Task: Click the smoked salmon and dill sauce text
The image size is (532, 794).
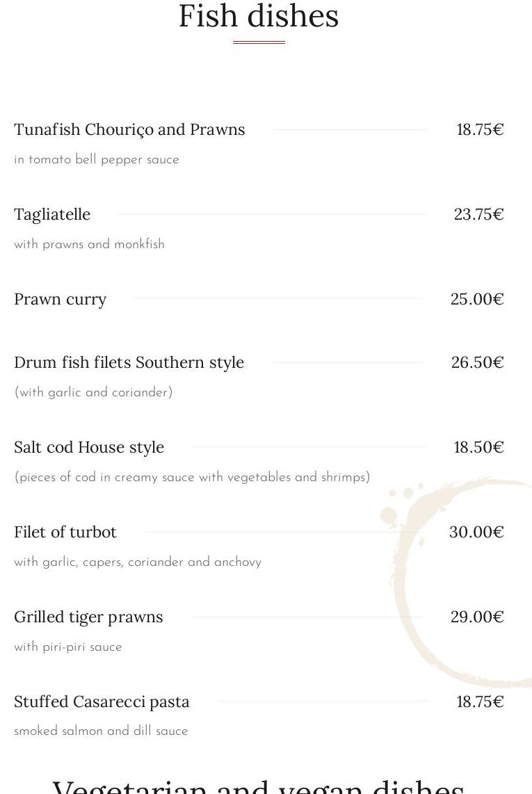Action: (x=101, y=731)
